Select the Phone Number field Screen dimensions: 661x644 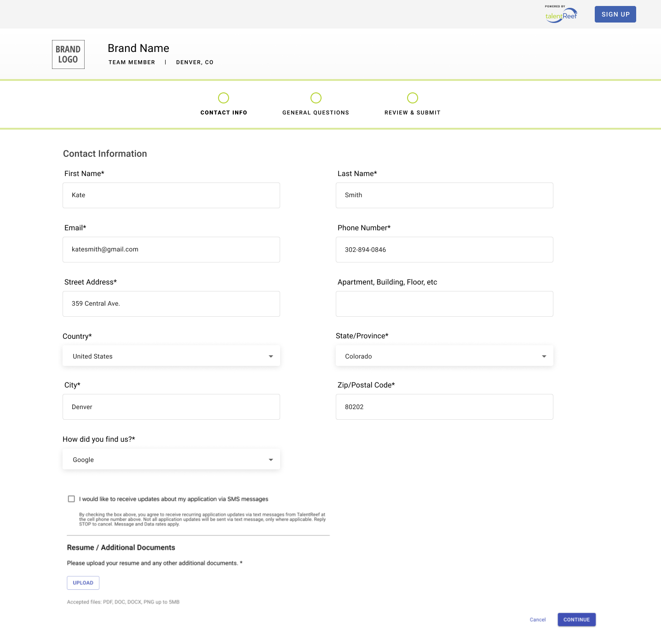coord(444,249)
